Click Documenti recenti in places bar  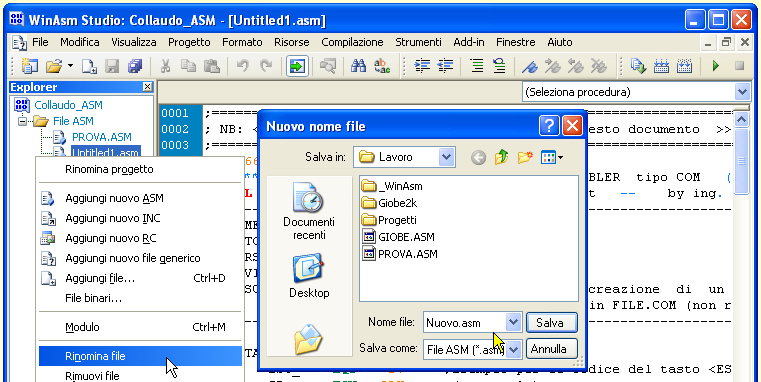(x=309, y=212)
